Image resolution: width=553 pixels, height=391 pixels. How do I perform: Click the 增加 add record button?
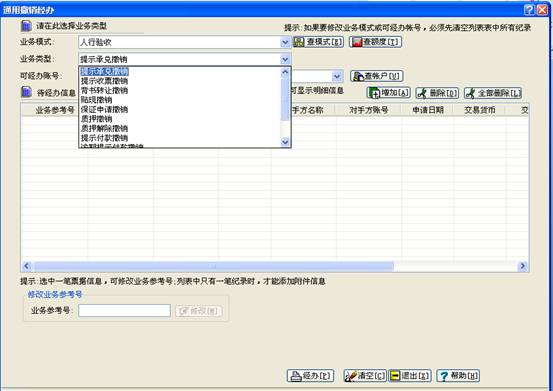click(389, 93)
